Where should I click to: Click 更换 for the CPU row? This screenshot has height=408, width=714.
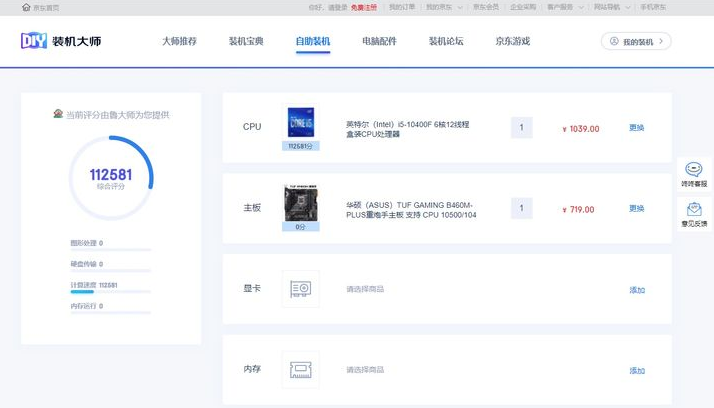click(x=637, y=128)
